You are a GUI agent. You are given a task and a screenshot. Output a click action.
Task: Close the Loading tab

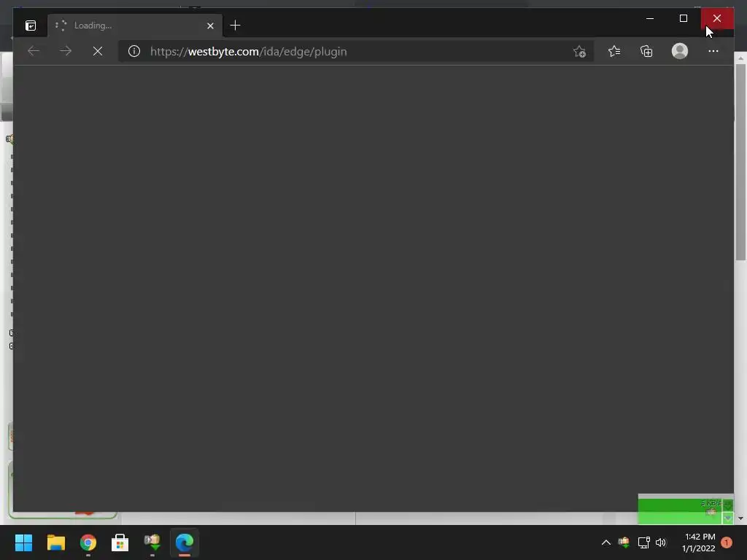[x=210, y=26]
